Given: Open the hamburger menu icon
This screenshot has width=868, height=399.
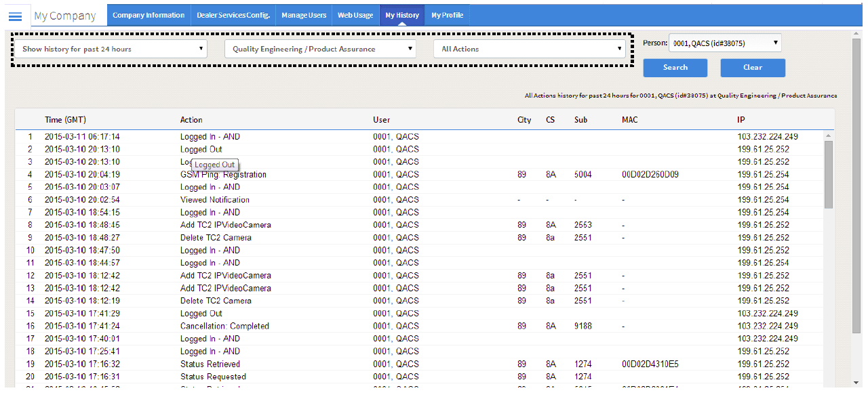Looking at the screenshot, I should pyautogui.click(x=15, y=16).
